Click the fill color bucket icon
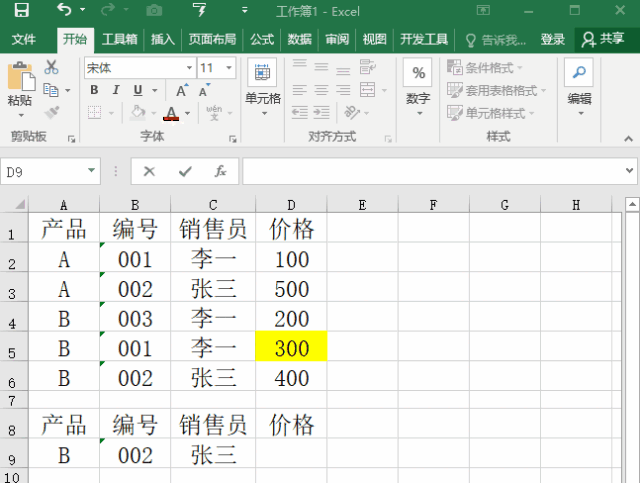This screenshot has width=640, height=483. (138, 113)
